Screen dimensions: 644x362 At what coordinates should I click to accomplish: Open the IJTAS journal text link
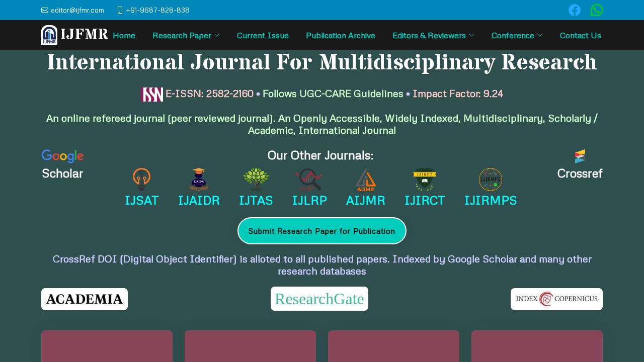256,200
